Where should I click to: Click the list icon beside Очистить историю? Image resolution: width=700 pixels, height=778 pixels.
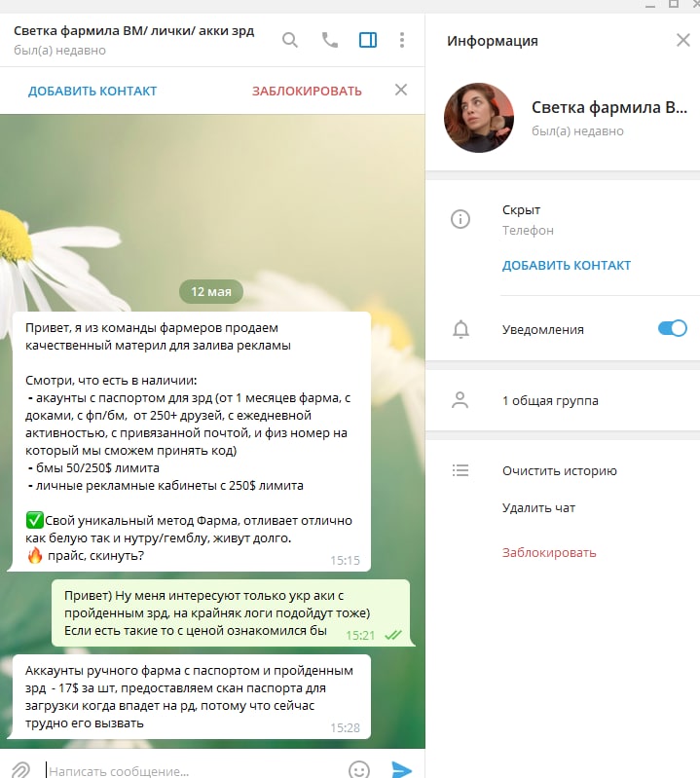[x=461, y=470]
